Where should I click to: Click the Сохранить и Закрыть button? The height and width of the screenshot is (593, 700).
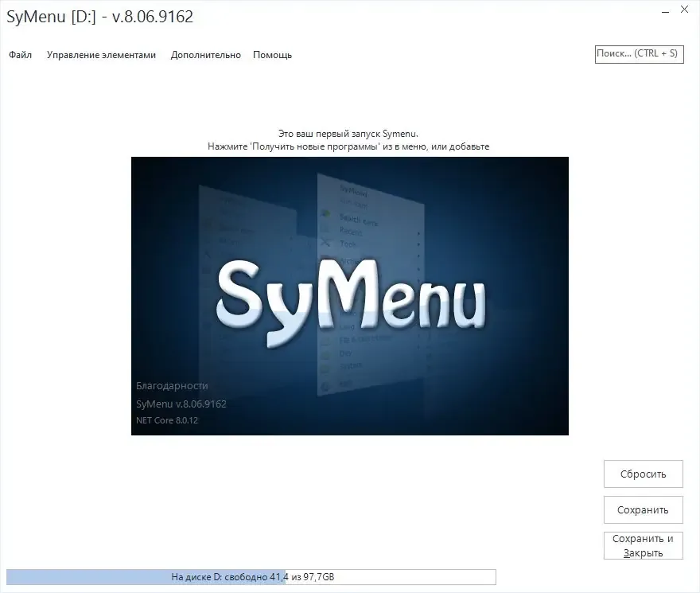click(x=644, y=545)
